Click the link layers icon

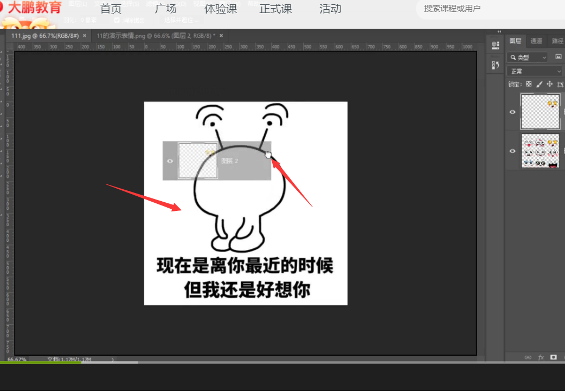pos(528,357)
